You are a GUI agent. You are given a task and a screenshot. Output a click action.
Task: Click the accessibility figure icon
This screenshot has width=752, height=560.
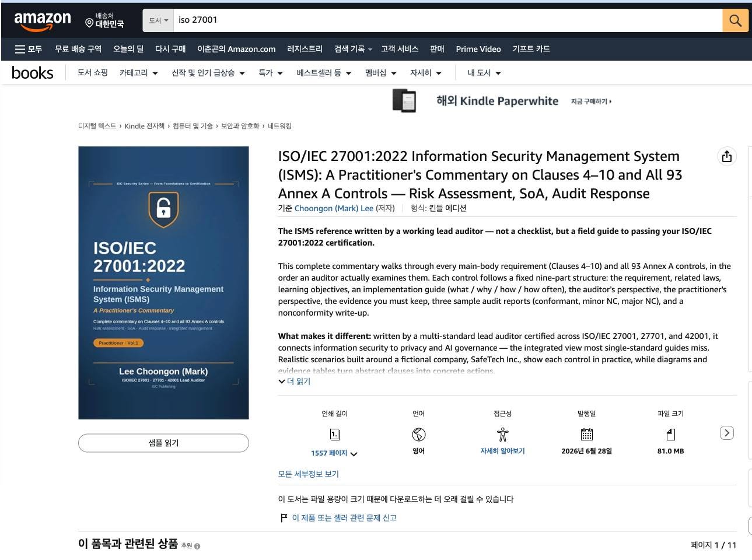coord(502,435)
